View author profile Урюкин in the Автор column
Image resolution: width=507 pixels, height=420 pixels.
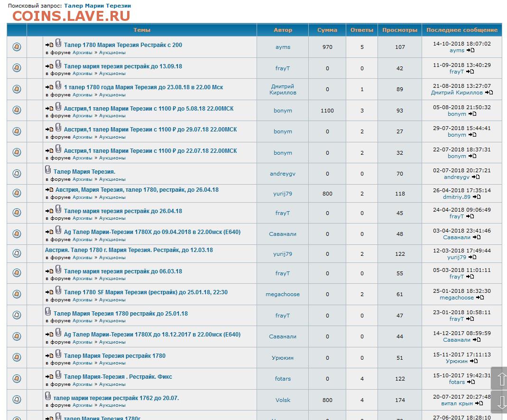point(283,357)
